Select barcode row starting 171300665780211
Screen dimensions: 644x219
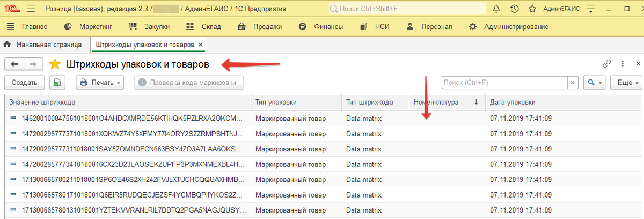[x=324, y=179]
